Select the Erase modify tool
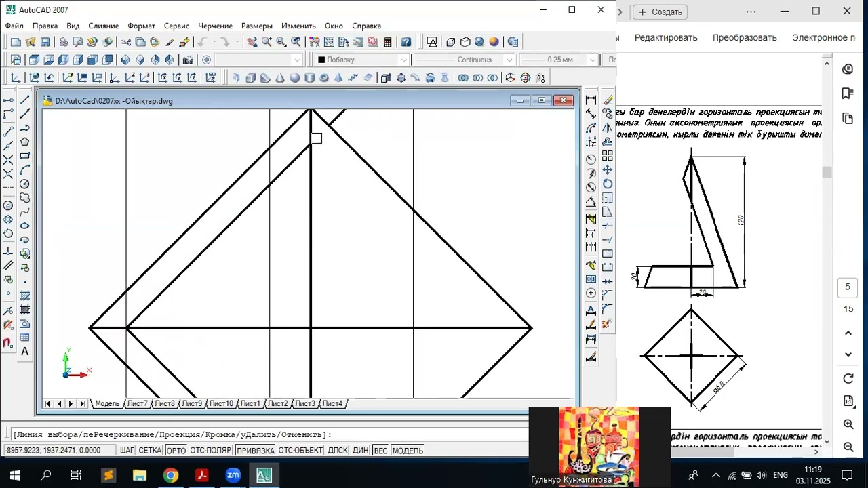This screenshot has height=488, width=868. coord(607,100)
